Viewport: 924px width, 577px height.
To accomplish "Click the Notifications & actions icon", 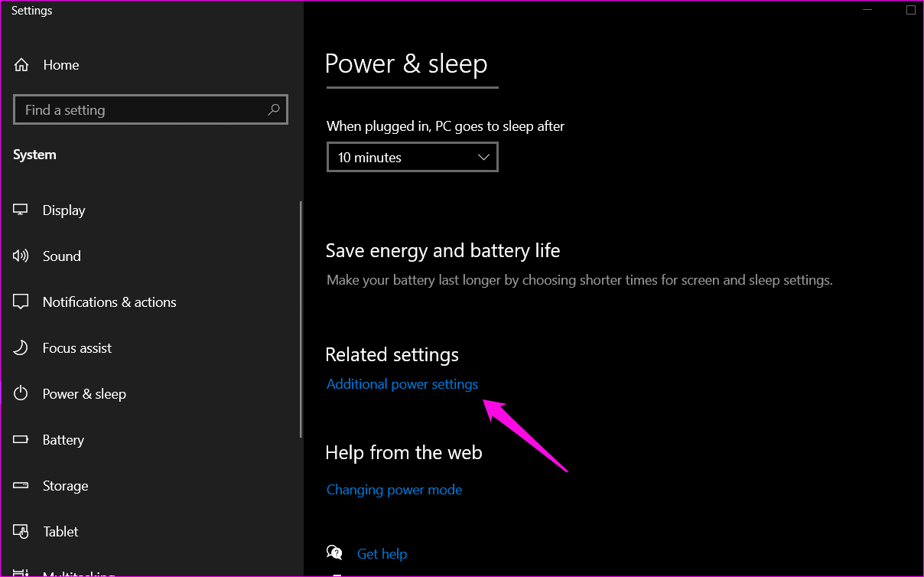I will pos(21,302).
